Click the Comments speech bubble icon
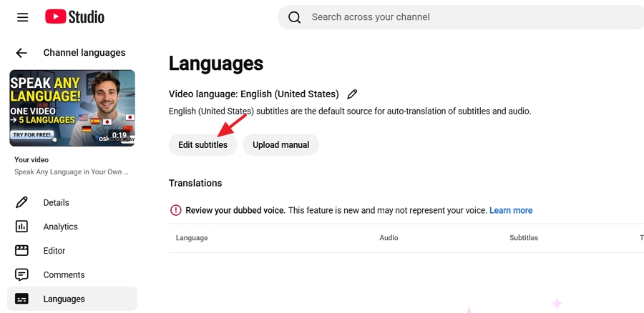Screen dimensions: 644x313 [21, 275]
